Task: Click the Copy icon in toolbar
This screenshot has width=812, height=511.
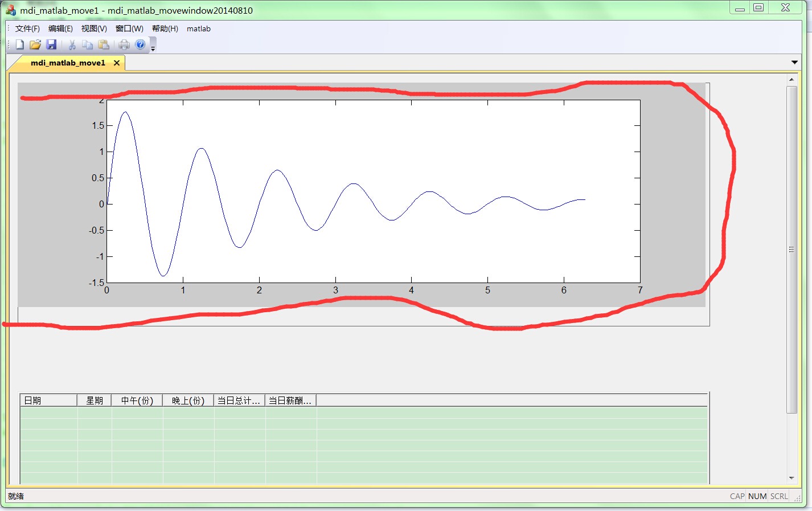Action: tap(87, 45)
